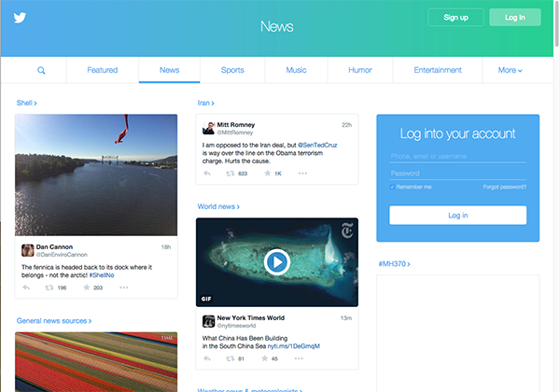Image resolution: width=560 pixels, height=392 pixels.
Task: Open the World news topic section
Action: click(x=218, y=206)
